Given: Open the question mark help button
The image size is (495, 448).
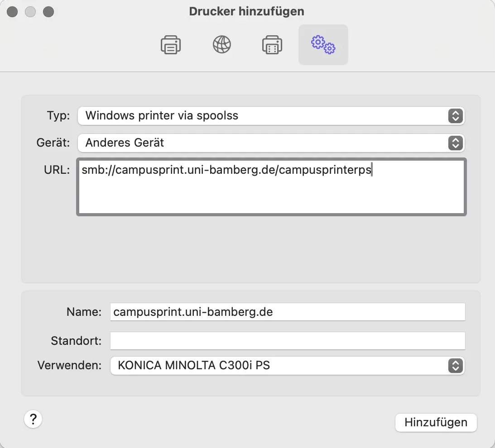Looking at the screenshot, I should click(x=33, y=419).
